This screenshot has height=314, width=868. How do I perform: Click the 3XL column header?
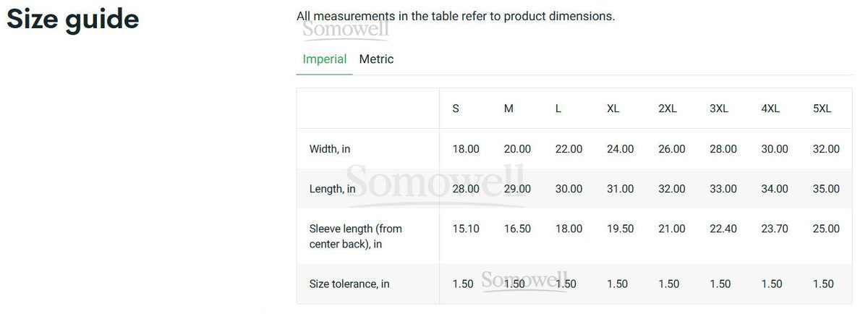click(718, 109)
